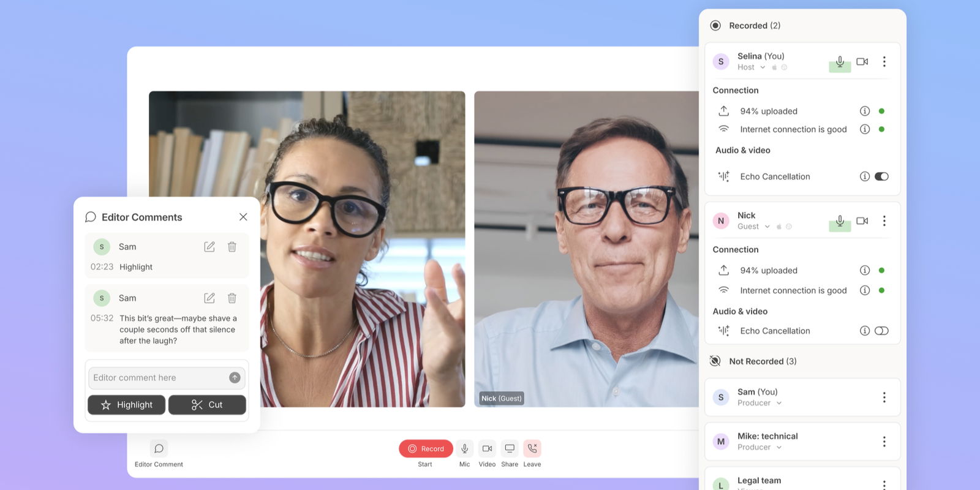Viewport: 980px width, 490px height.
Task: Mute Selina's microphone in participant panel
Action: [x=840, y=62]
